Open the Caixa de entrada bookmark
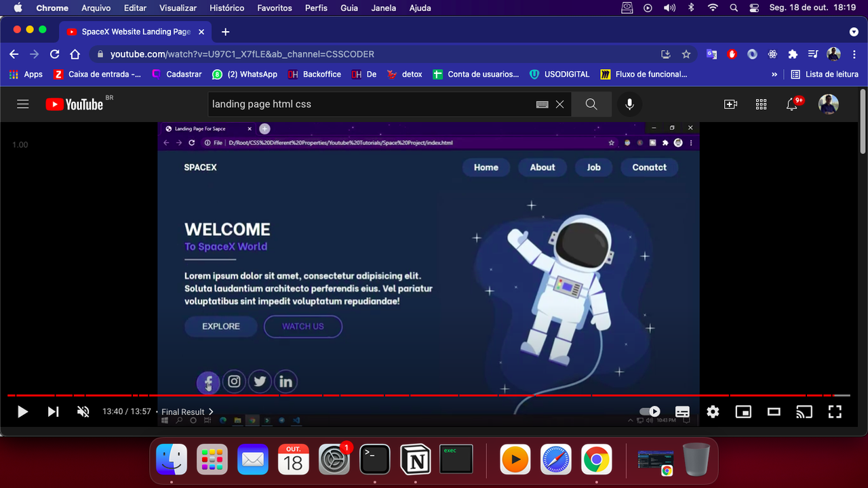The width and height of the screenshot is (868, 488). pyautogui.click(x=98, y=75)
